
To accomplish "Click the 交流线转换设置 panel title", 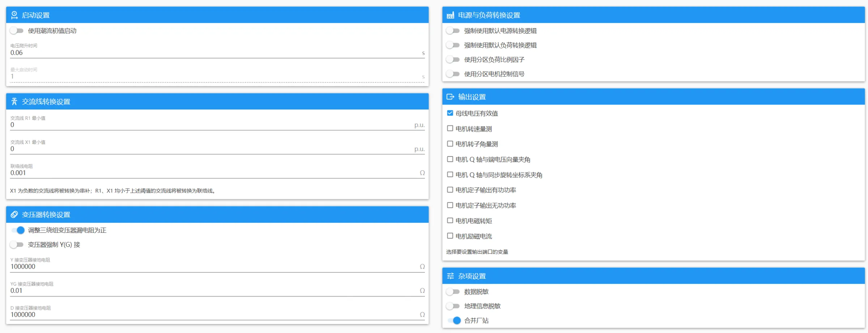I will point(46,102).
